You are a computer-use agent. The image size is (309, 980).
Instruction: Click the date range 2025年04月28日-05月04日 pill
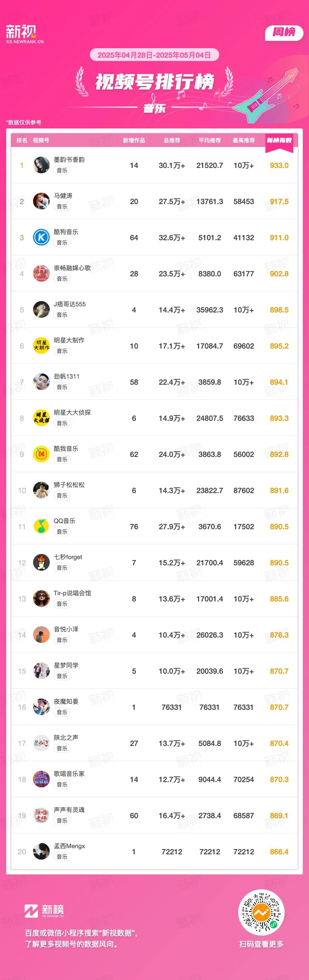coord(154,55)
